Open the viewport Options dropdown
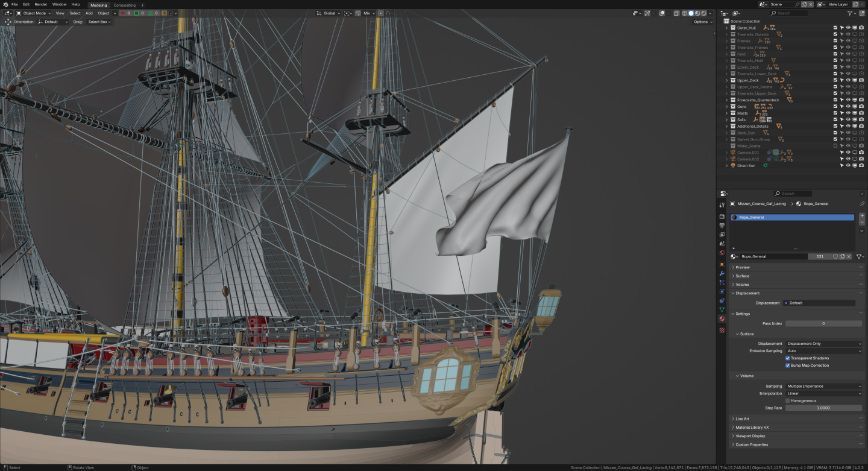868x471 pixels. [702, 22]
